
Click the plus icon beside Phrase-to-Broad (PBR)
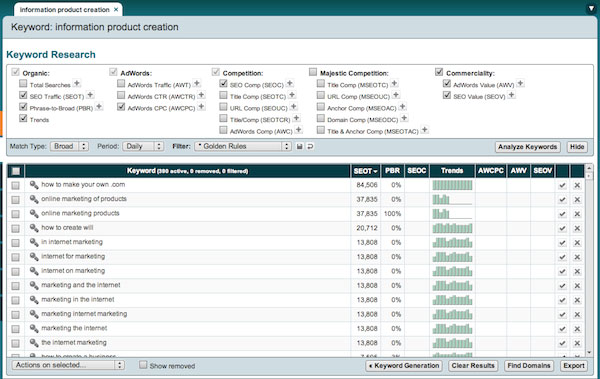pyautogui.click(x=99, y=106)
